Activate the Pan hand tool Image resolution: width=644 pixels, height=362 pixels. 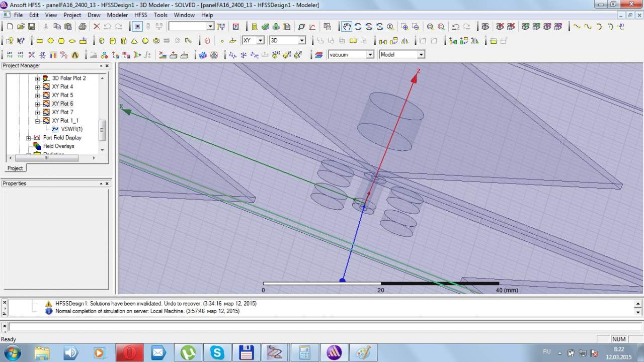pos(347,27)
